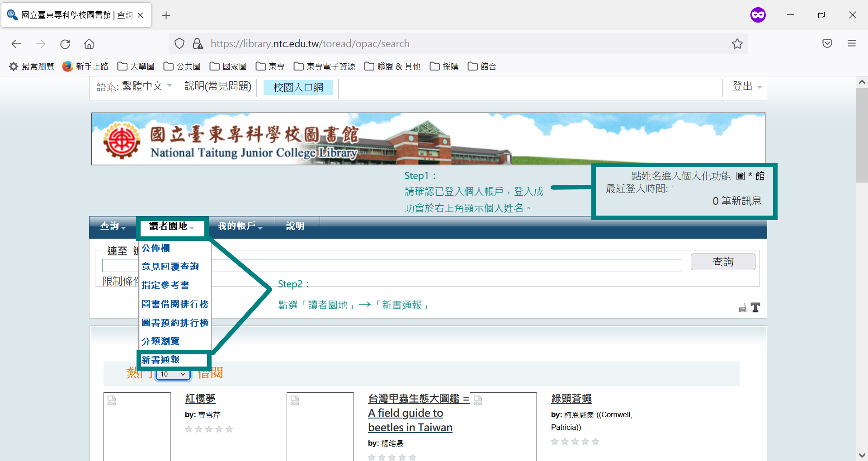Open a new browser tab
The width and height of the screenshot is (868, 461).
coord(166,15)
